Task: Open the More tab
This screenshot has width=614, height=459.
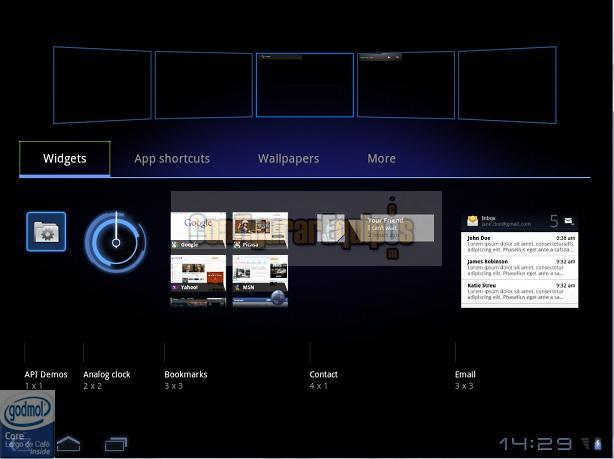Action: click(x=381, y=159)
